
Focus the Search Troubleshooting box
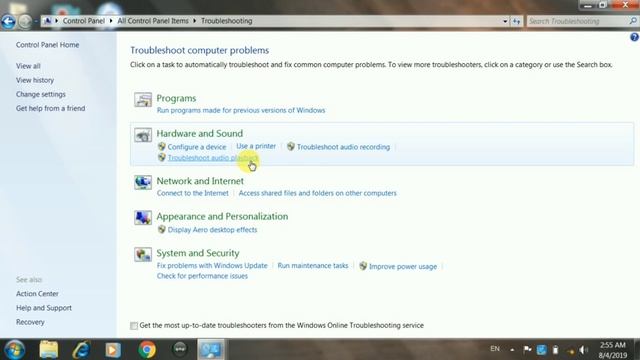point(577,21)
